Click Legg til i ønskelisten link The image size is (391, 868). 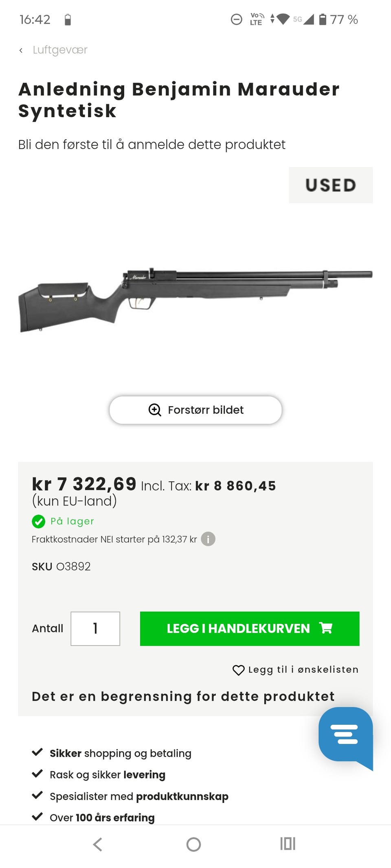303,669
